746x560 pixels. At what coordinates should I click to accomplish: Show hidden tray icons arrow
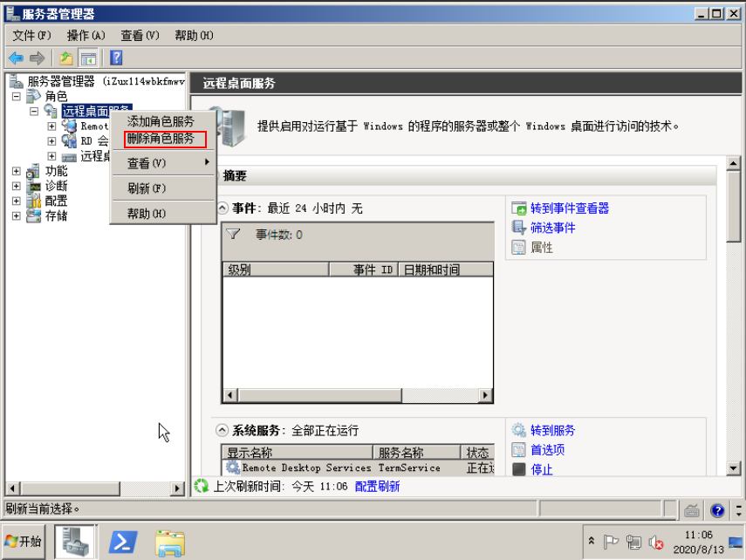(x=592, y=541)
